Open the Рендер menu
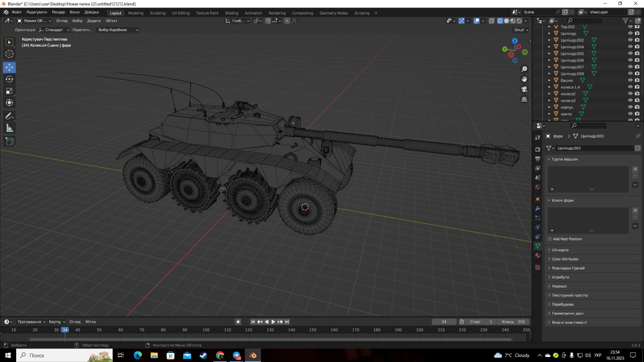 coord(58,12)
